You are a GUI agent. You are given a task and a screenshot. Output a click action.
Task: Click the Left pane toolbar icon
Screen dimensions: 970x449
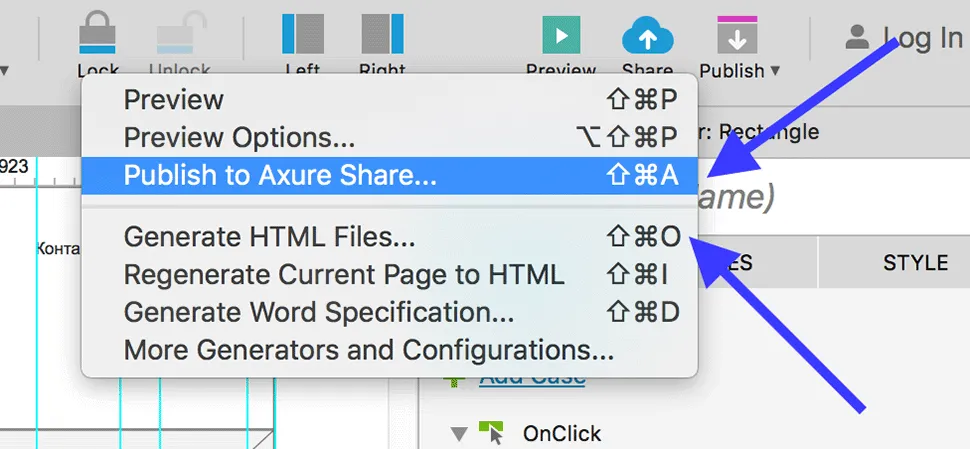[302, 33]
